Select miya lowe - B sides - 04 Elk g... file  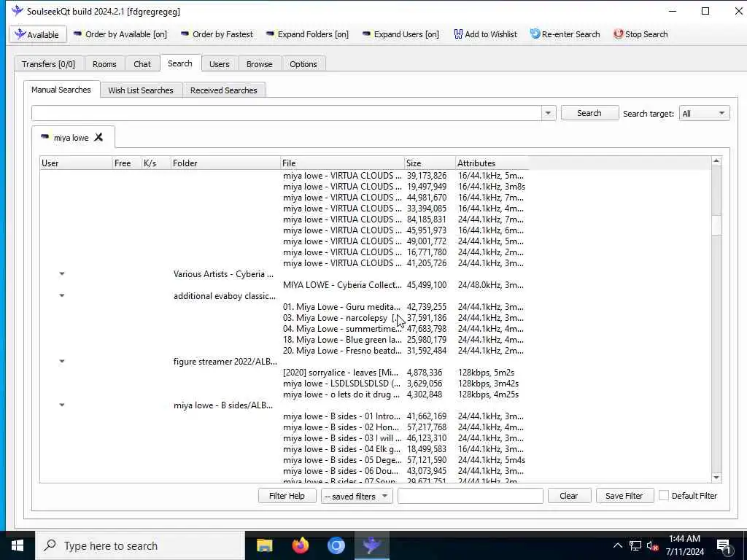tap(341, 449)
